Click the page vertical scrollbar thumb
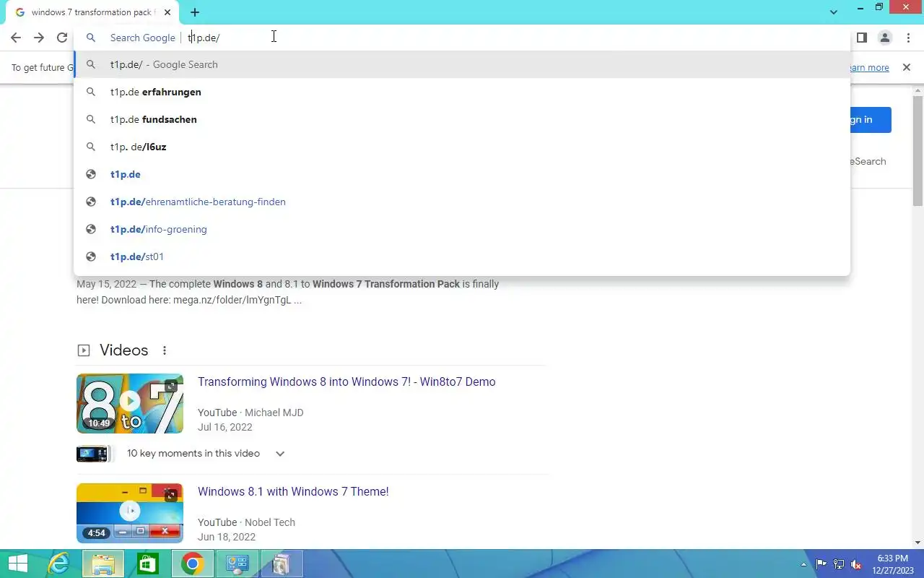 [x=918, y=152]
